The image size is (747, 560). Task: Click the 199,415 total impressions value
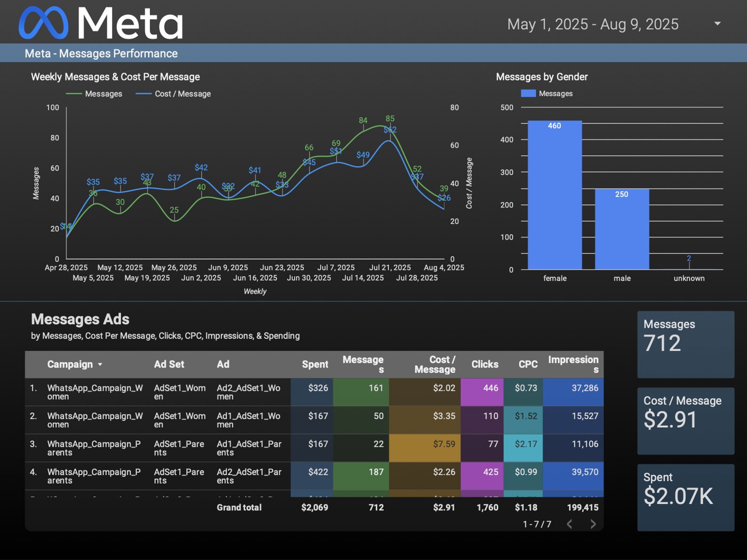click(x=583, y=508)
